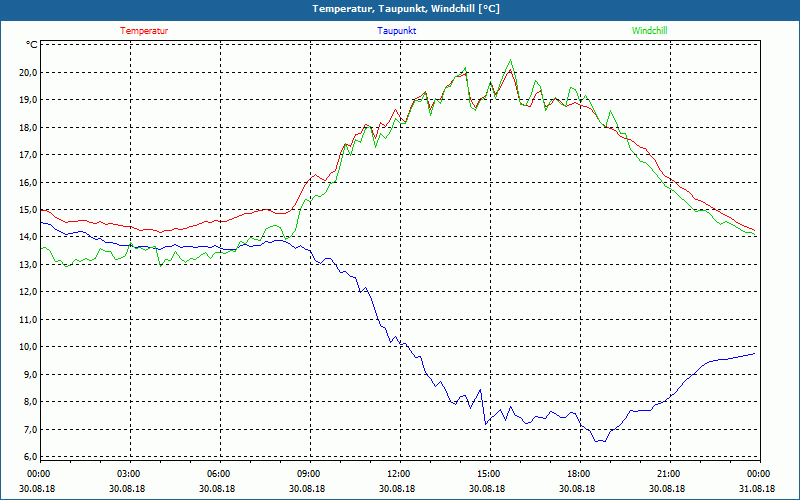Click the lowest point of blue Taupunkt curve
Screen dimensions: 800x500
point(597,441)
